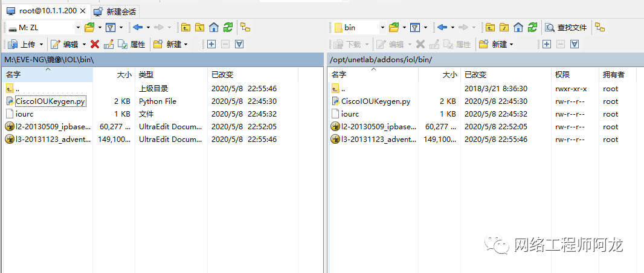
Task: Go to local parent directory
Action: [x=185, y=28]
